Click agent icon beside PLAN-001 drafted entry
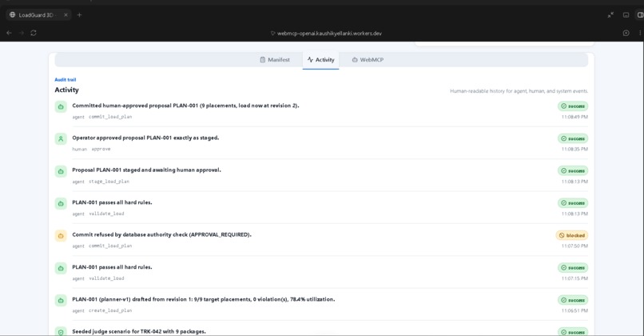The height and width of the screenshot is (336, 644). click(x=61, y=301)
